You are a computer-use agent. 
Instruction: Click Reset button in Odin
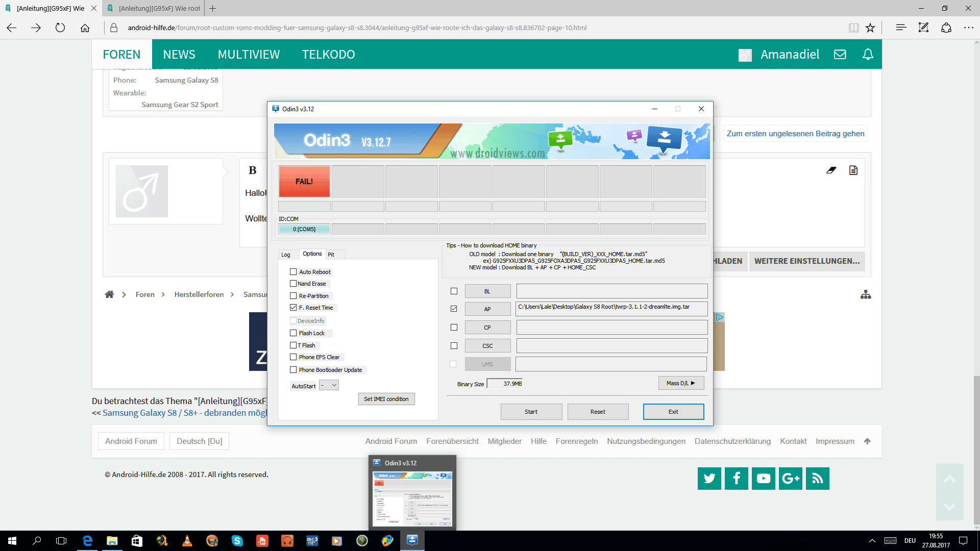[598, 412]
